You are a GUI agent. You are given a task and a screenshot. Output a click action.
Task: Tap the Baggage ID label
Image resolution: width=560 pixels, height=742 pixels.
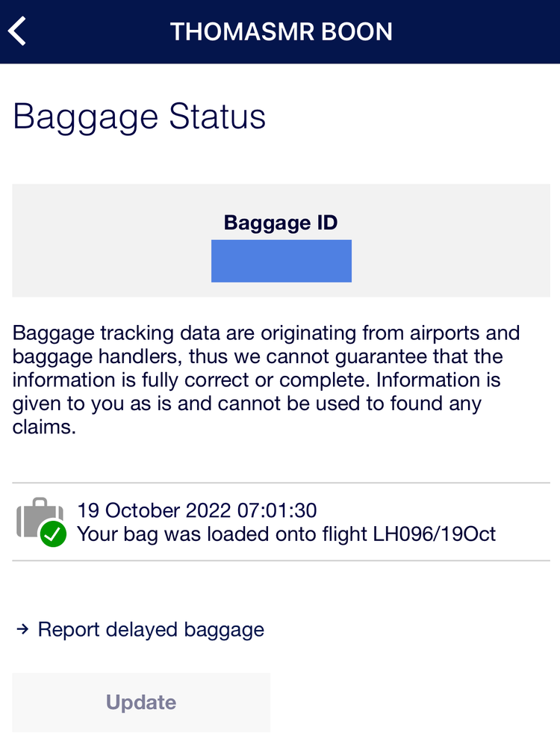(281, 223)
